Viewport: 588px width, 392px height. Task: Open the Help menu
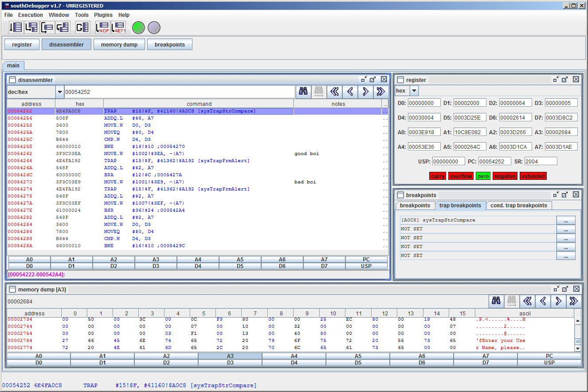coord(124,15)
